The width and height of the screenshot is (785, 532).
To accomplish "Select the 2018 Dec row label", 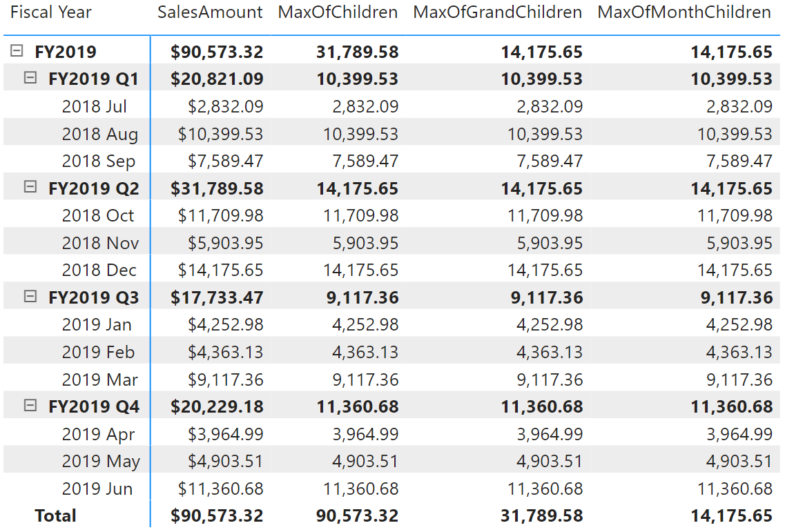I will (x=99, y=270).
